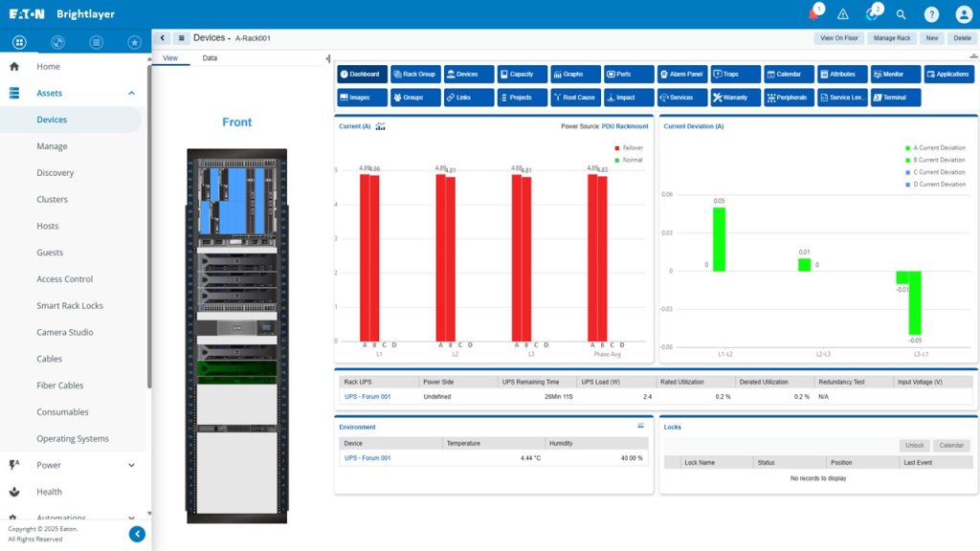Switch to the Data tab
Viewport: 980px width, 551px height.
click(x=210, y=58)
